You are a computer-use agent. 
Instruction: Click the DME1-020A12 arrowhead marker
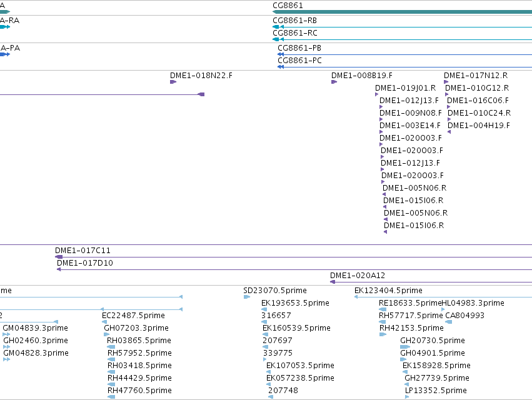coord(333,282)
